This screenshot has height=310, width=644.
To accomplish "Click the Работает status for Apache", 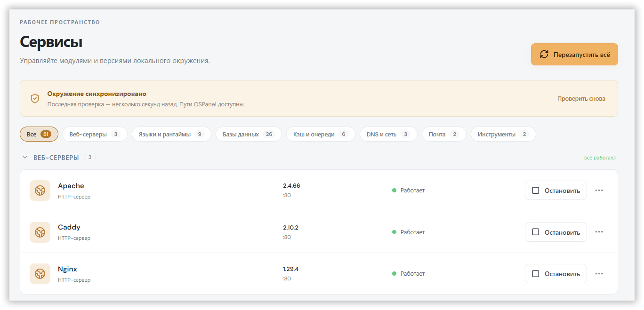I will tap(408, 191).
